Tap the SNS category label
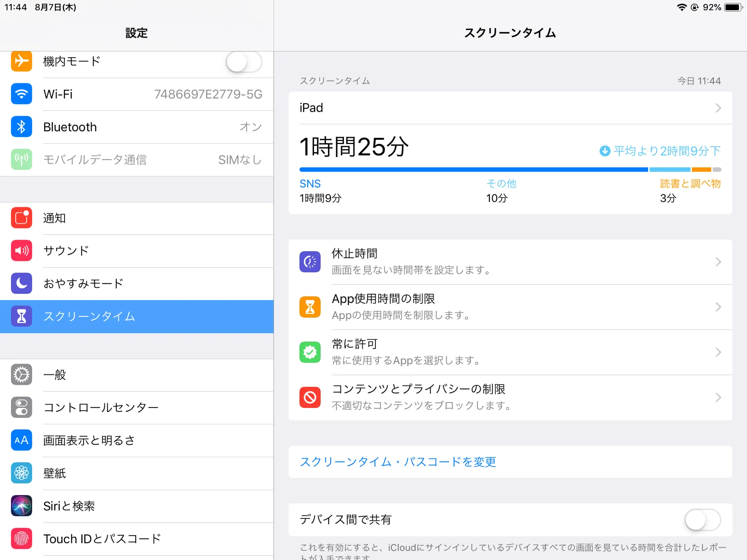Image resolution: width=747 pixels, height=560 pixels. [310, 184]
